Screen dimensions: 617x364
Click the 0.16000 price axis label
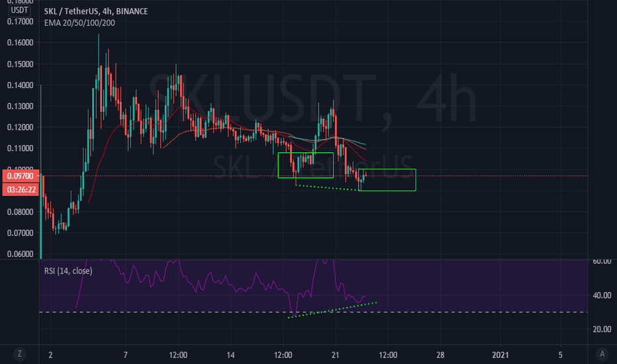pyautogui.click(x=20, y=42)
